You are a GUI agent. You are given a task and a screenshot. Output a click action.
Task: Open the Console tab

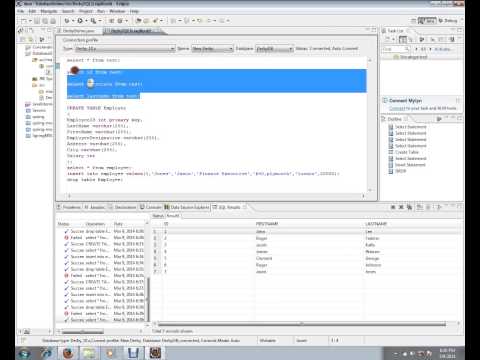coord(151,207)
